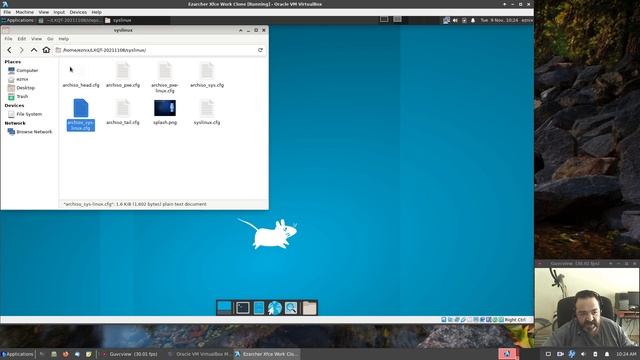Open guest volume tray icon
Image resolution: width=640 pixels, height=360 pixels.
tap(455, 20)
